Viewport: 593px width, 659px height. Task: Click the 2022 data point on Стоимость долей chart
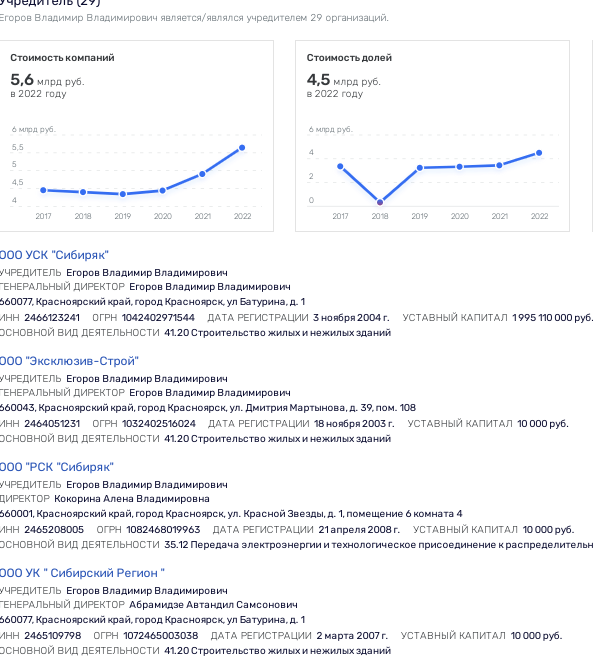[x=539, y=153]
